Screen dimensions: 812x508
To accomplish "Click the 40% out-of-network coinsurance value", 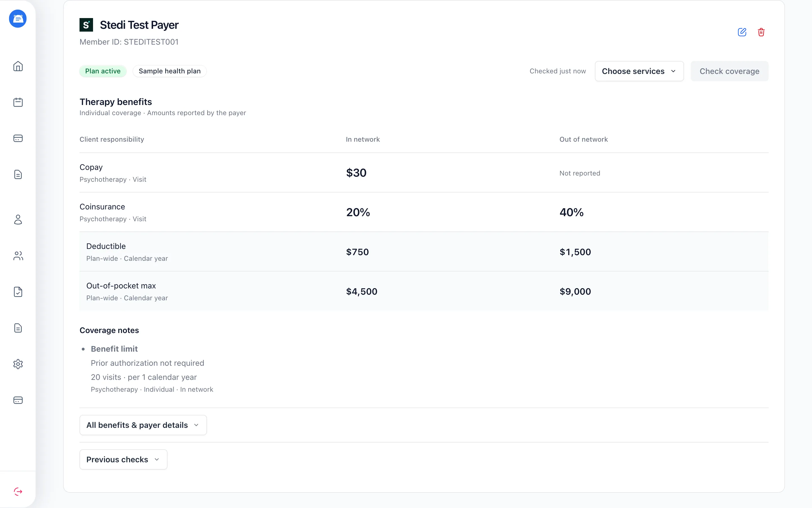I will click(x=572, y=212).
